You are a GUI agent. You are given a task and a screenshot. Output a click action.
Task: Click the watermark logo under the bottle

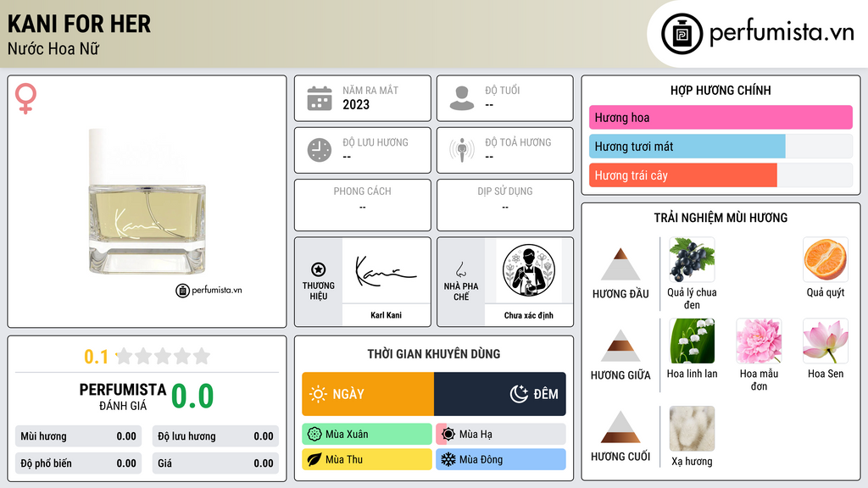click(x=209, y=290)
